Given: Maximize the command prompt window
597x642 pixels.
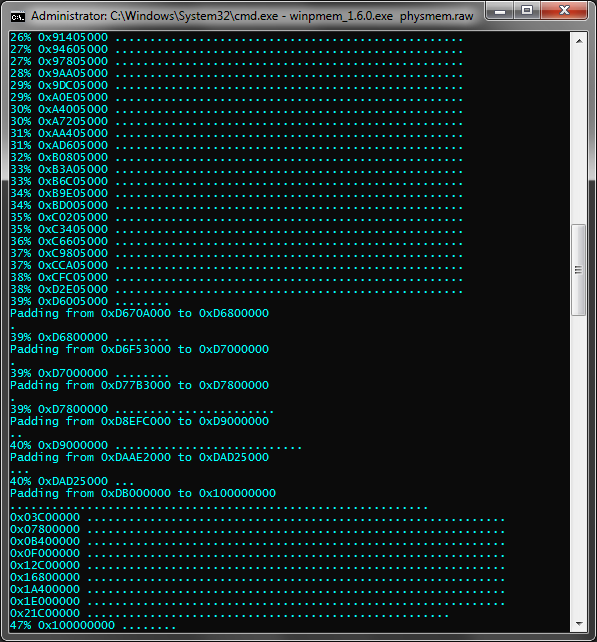Looking at the screenshot, I should point(527,11).
